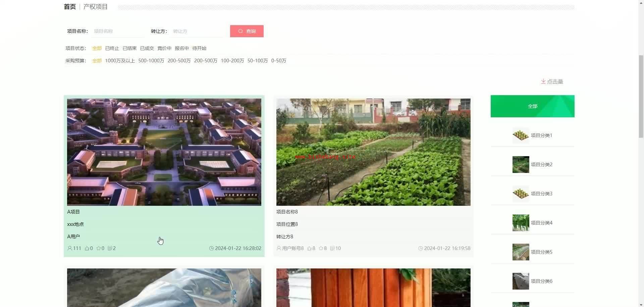Image resolution: width=644 pixels, height=307 pixels.
Task: Like the 项目名称8 card with thumbs-up icon
Action: (309, 248)
